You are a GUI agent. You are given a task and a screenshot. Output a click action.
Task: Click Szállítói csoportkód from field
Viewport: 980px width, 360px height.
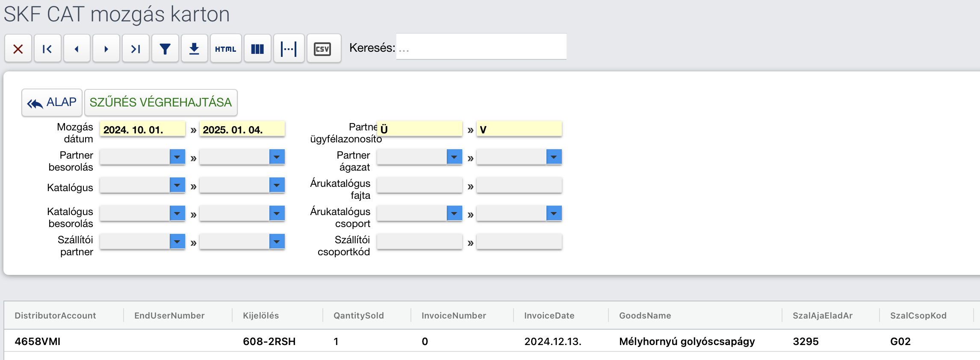pyautogui.click(x=419, y=242)
